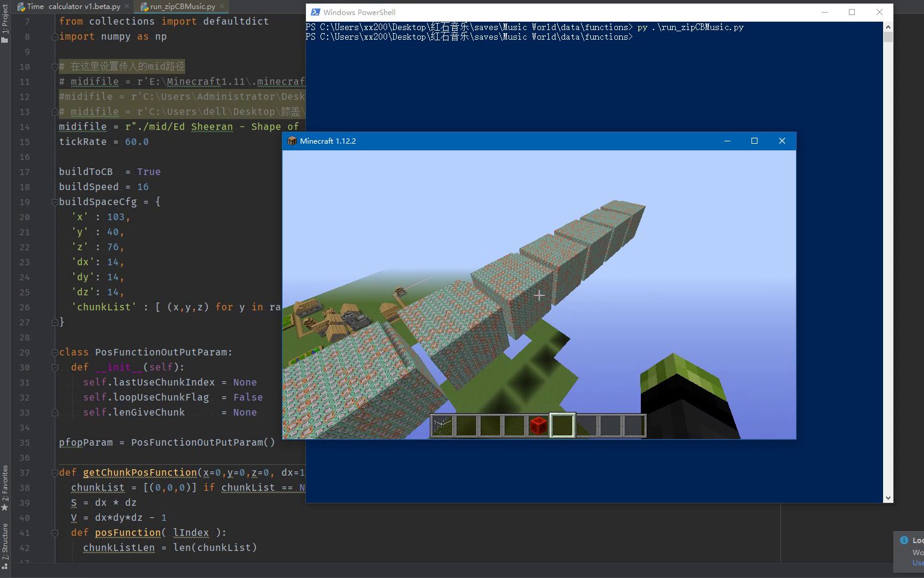Click the highlighted selected hotbar slot
The height and width of the screenshot is (578, 924).
(563, 425)
